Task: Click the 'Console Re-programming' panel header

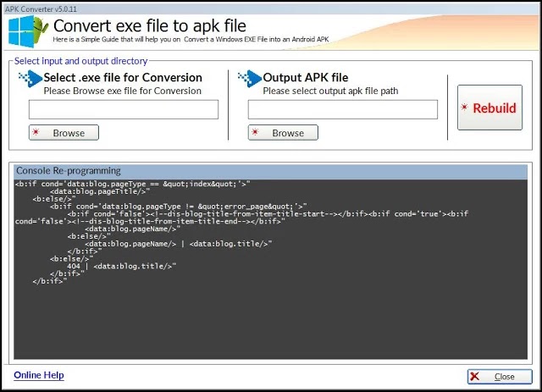Action: [x=271, y=171]
